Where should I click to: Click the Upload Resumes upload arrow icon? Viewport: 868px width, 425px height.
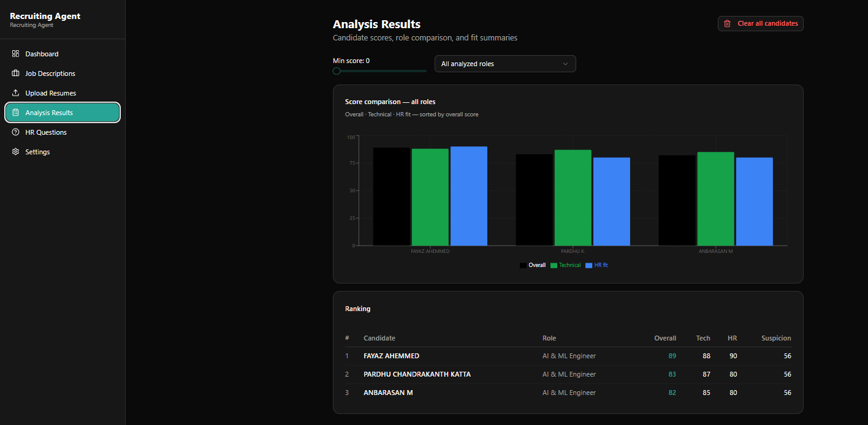[x=16, y=93]
